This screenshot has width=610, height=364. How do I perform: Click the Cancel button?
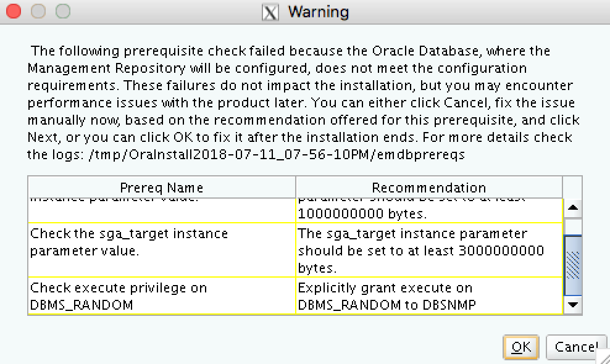coord(575,347)
